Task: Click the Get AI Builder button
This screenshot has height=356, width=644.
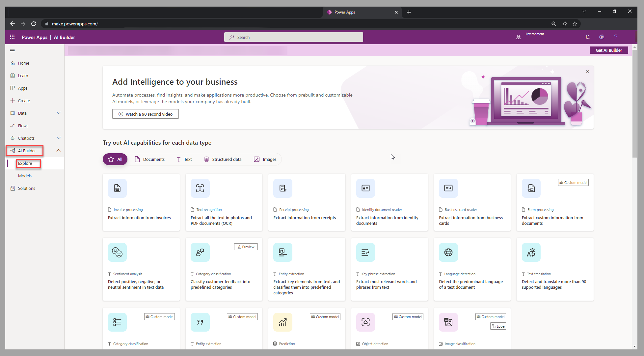Action: coord(609,50)
